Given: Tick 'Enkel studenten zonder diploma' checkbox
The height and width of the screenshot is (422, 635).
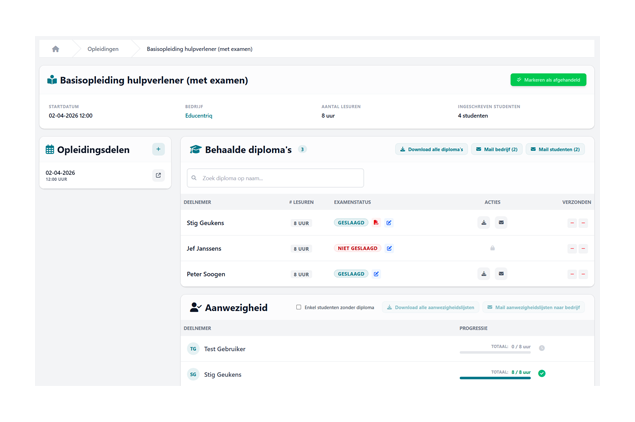Looking at the screenshot, I should tap(298, 308).
